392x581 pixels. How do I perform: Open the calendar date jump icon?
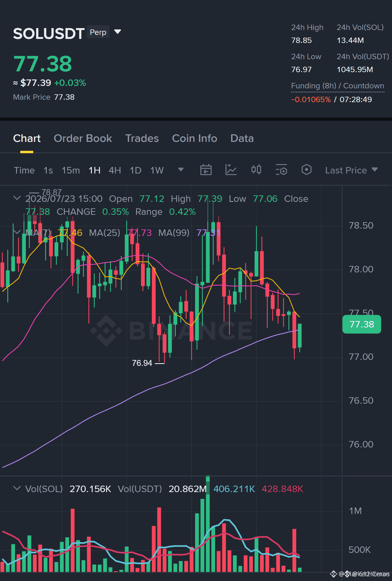[206, 170]
